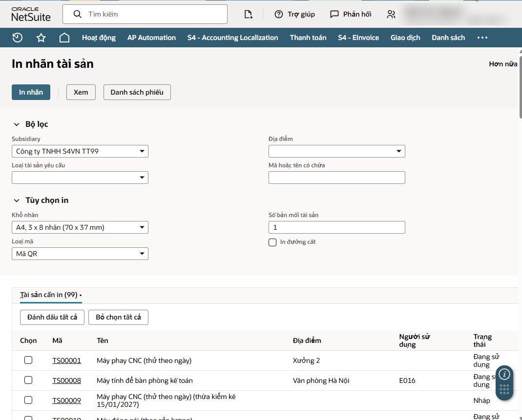Open the Thanh toán menu
The image size is (522, 420).
(308, 38)
